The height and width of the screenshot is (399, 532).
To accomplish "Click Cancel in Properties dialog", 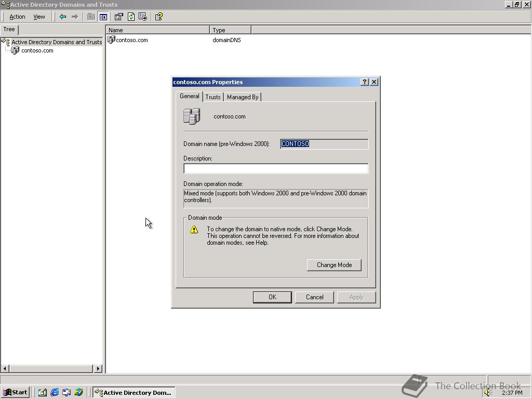I will click(314, 297).
